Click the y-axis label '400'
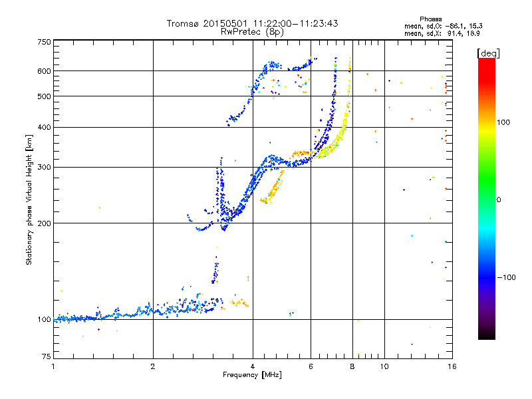 [44, 127]
